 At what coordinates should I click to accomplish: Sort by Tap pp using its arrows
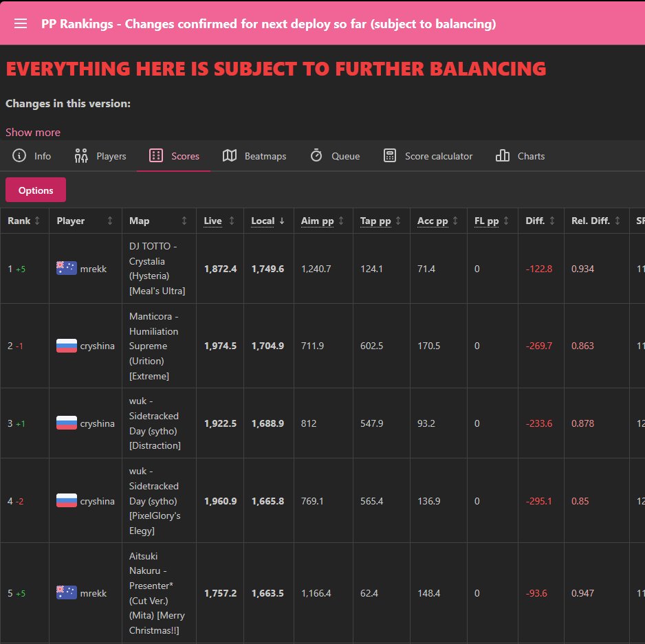pyautogui.click(x=398, y=221)
